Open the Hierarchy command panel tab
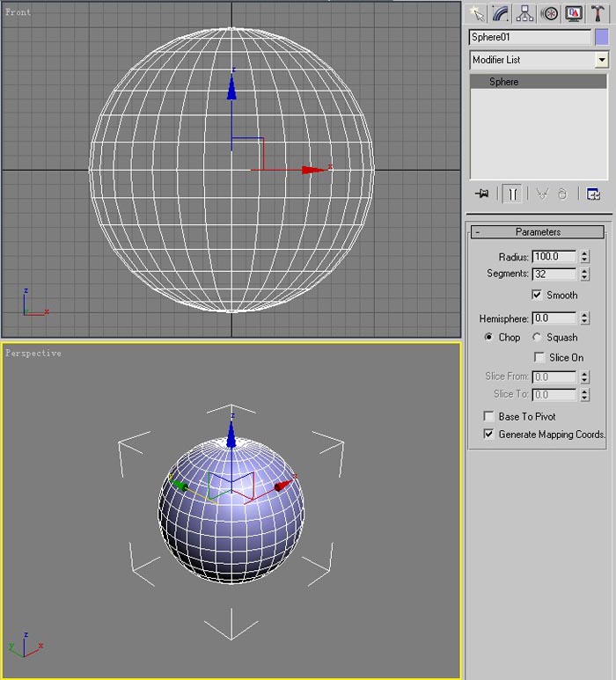The image size is (616, 680). [524, 13]
